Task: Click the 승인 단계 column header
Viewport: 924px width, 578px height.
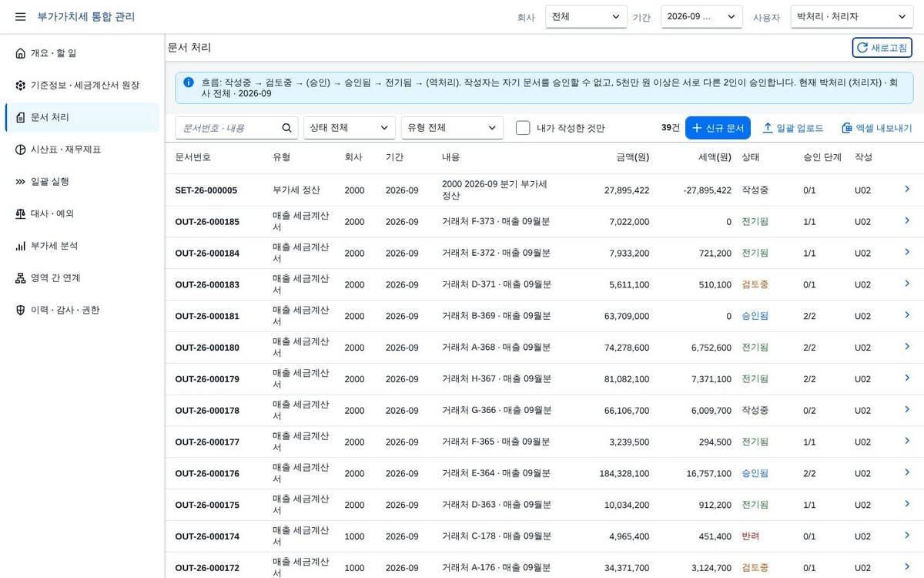Action: pos(822,157)
